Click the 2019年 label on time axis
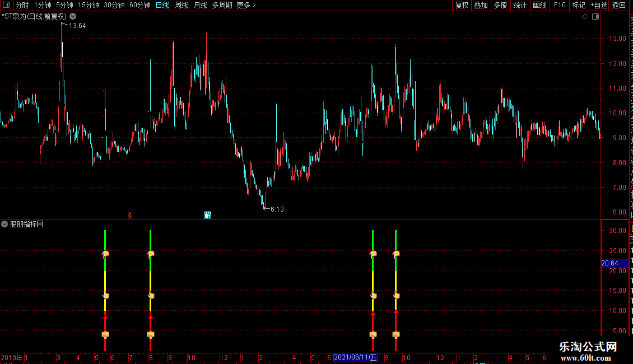The width and height of the screenshot is (633, 364). (x=12, y=357)
